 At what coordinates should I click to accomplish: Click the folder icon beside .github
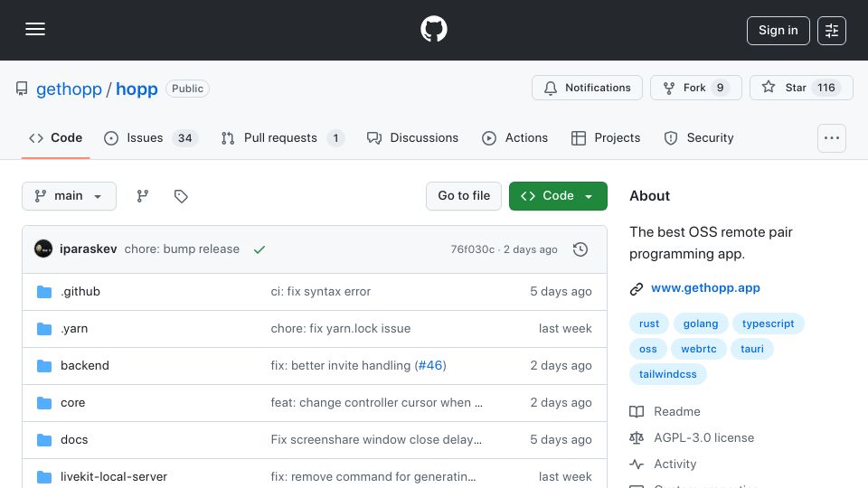[x=44, y=292]
